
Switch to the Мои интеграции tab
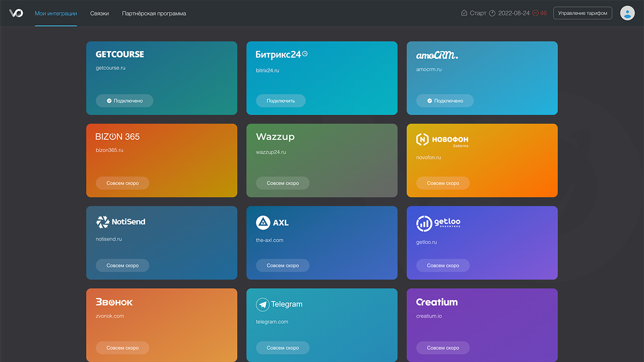click(56, 14)
